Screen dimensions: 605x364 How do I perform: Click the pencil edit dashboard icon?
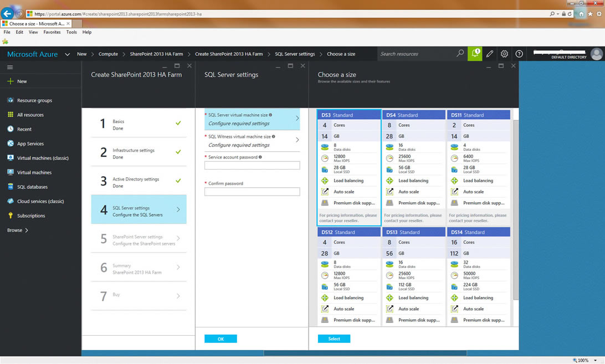490,54
